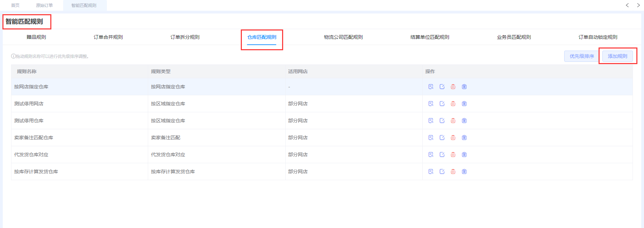Open the 结算单位匹配规则 tab
Viewport: 644px width, 228px height.
(430, 37)
